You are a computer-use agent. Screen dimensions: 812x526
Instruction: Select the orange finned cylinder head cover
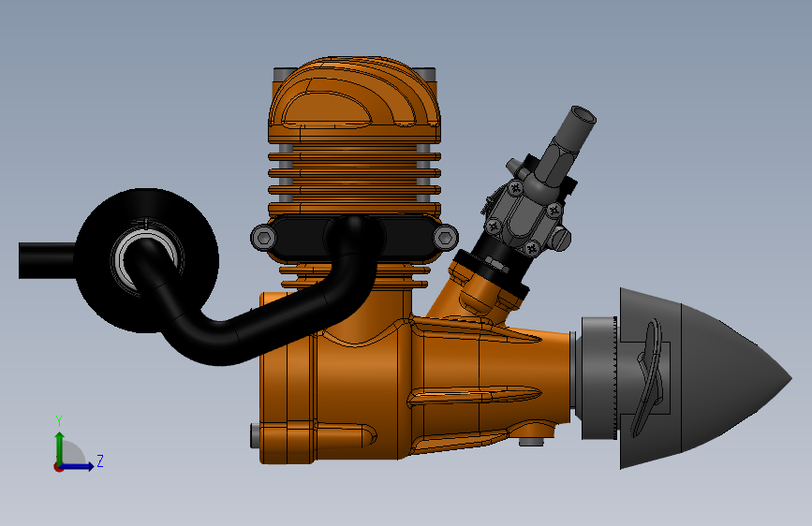pos(354,101)
